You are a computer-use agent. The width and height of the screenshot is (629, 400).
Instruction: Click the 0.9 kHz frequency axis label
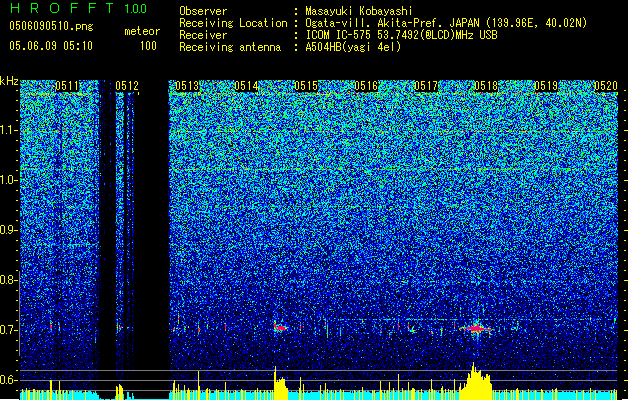[9, 230]
